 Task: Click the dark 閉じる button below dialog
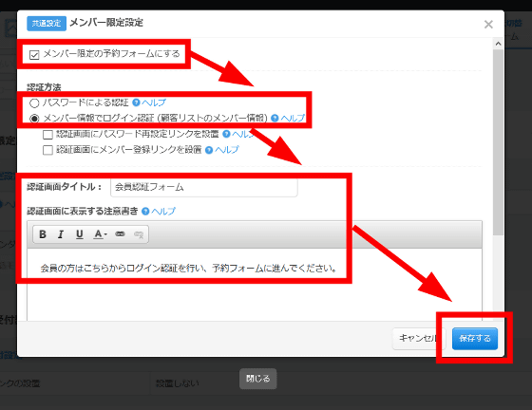pyautogui.click(x=257, y=379)
